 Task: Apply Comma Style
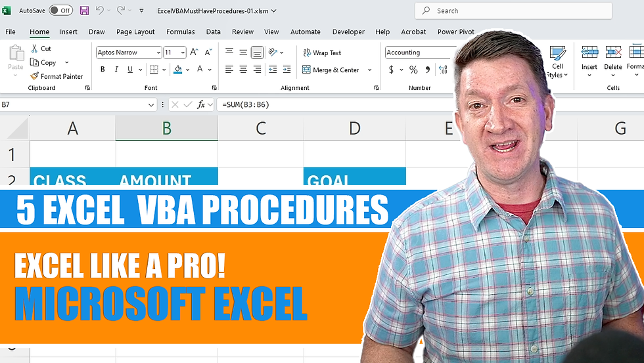(428, 70)
